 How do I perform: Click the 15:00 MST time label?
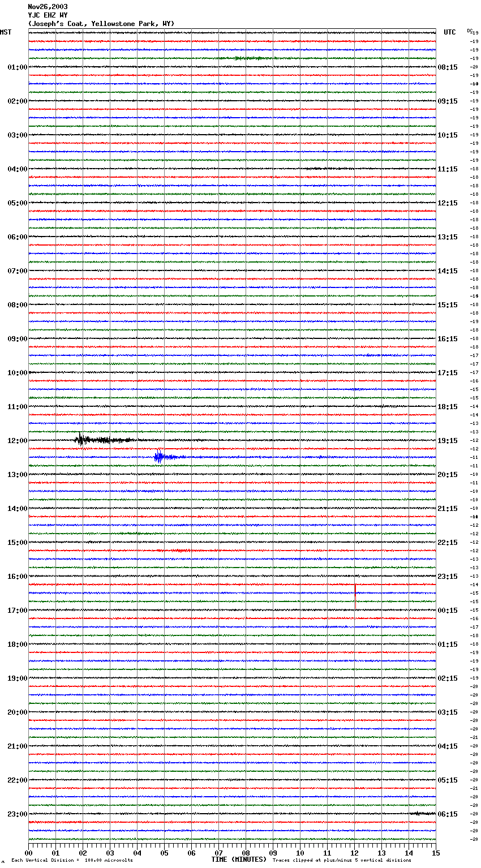[18, 543]
